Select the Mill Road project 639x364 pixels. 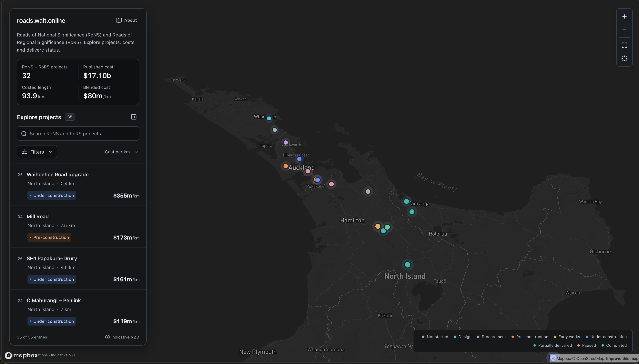[78, 227]
